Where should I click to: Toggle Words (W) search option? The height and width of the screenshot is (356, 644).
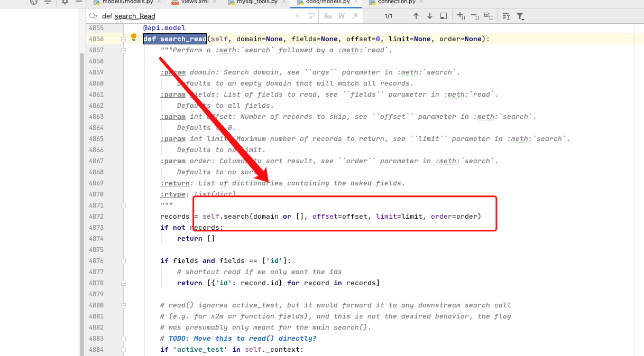tap(342, 16)
